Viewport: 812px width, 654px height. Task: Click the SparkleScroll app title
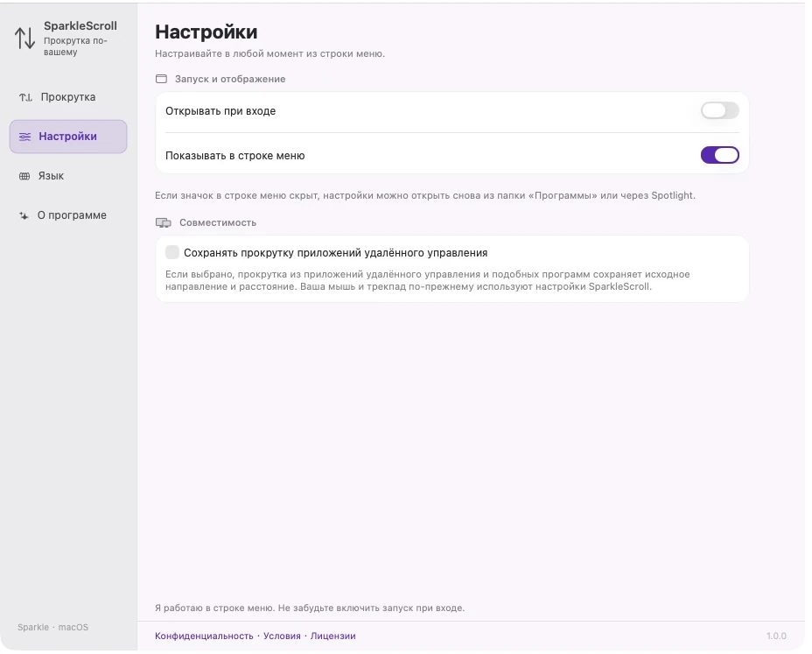(x=80, y=26)
